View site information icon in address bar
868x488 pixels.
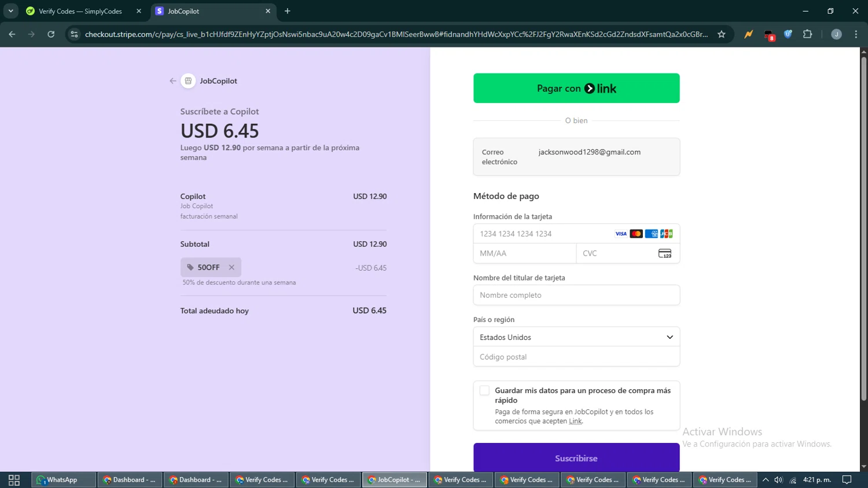[74, 34]
